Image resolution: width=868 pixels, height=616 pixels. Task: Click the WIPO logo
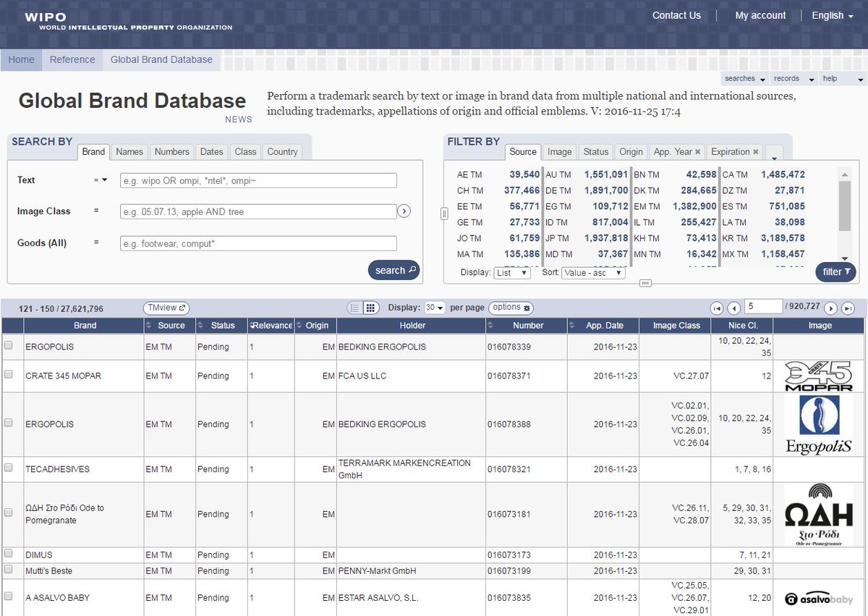(x=128, y=22)
